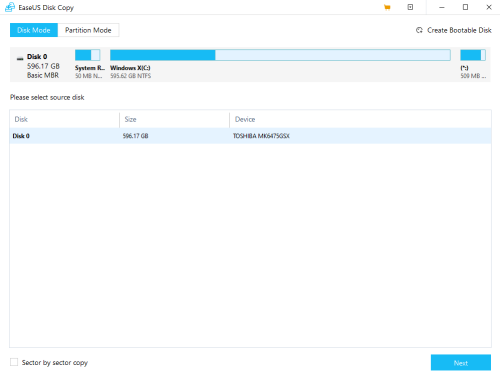Click the TOSHIBA MK6475GSX device cell
The width and height of the screenshot is (500, 390).
coord(261,136)
